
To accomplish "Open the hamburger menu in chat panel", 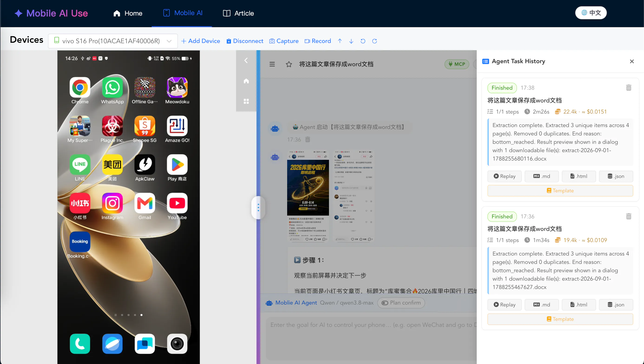I will 272,64.
